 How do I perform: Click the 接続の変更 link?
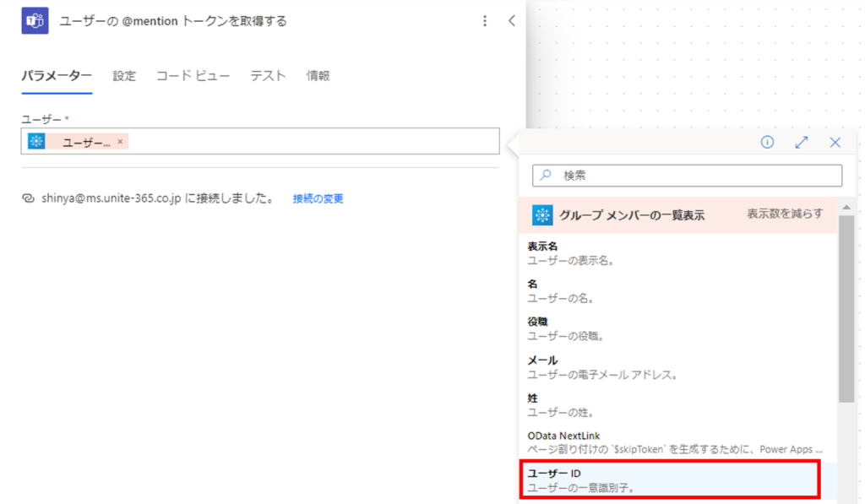point(318,199)
